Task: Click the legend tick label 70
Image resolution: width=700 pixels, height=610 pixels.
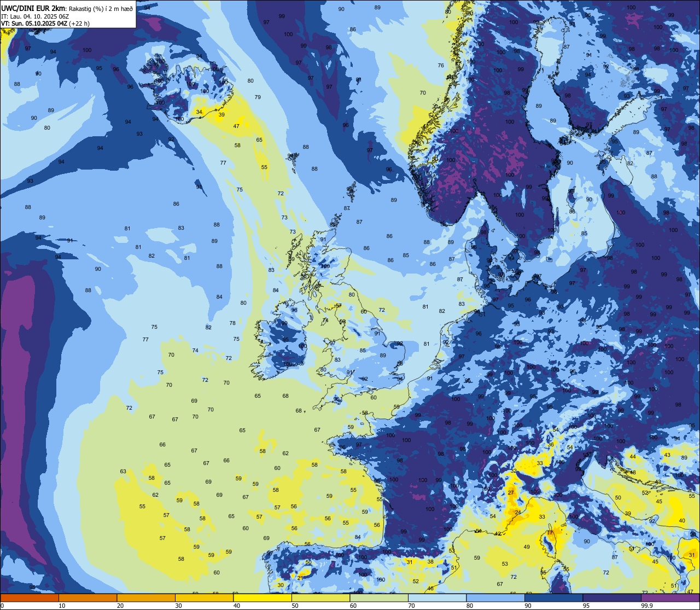Action: (411, 605)
